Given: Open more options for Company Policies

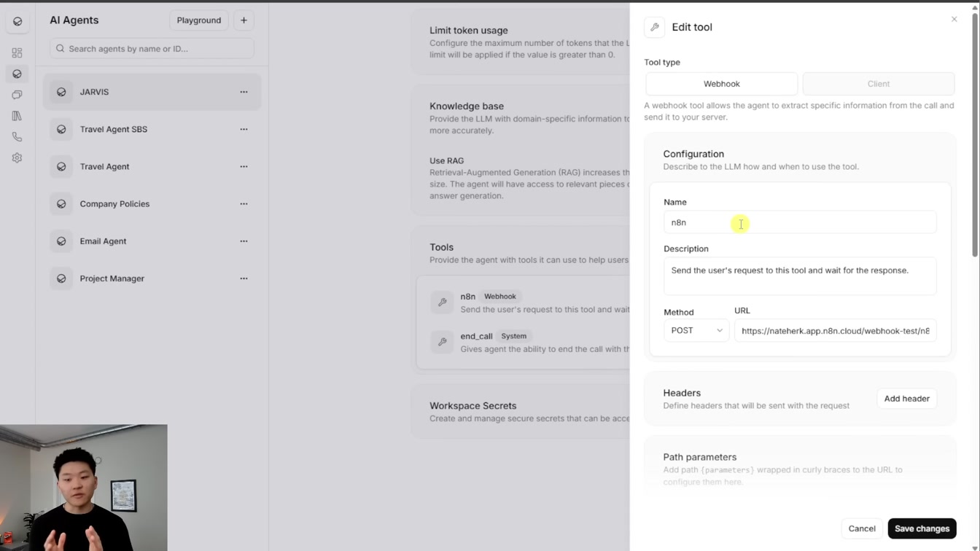Looking at the screenshot, I should coord(244,204).
